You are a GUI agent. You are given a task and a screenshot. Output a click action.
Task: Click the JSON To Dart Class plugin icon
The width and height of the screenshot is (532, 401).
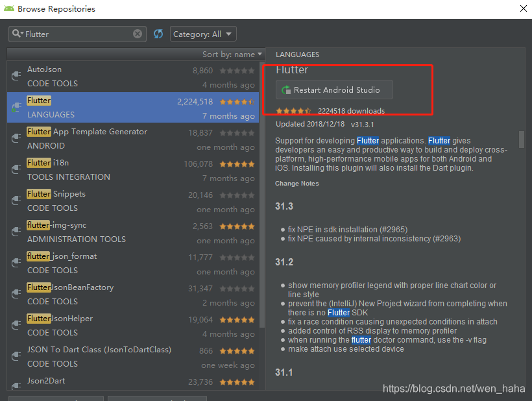point(16,357)
